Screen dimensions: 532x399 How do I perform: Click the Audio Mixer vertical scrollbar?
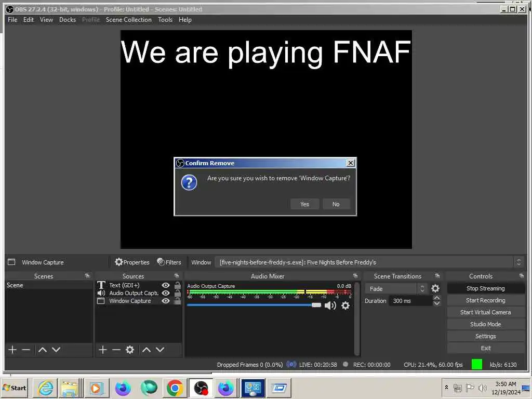(x=356, y=318)
